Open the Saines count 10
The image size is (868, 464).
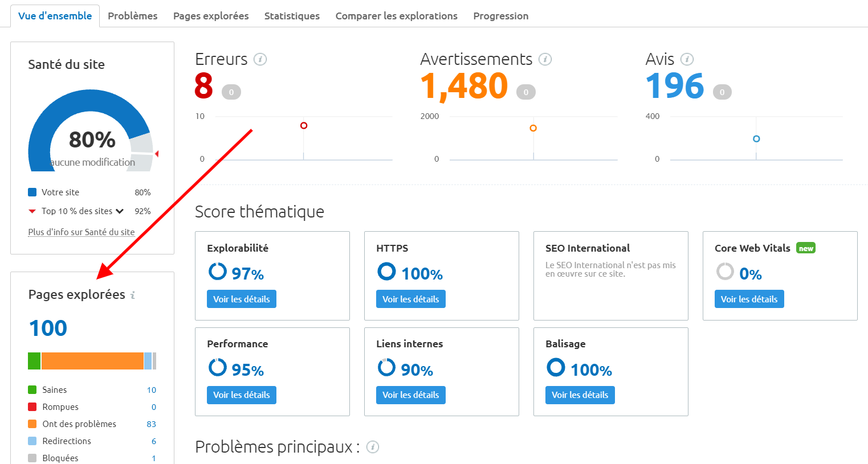(x=151, y=390)
